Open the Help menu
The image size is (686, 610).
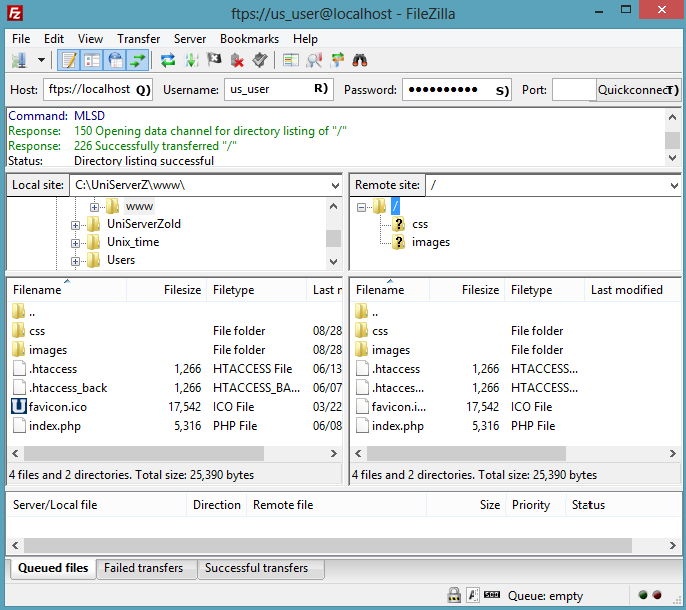point(305,39)
